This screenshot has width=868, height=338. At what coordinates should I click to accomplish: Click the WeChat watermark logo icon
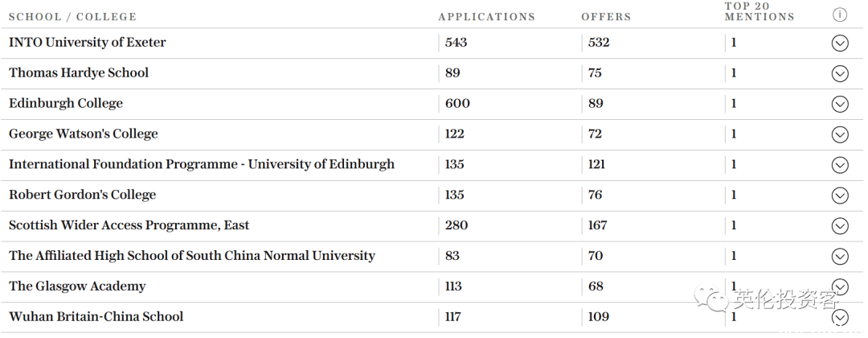712,298
